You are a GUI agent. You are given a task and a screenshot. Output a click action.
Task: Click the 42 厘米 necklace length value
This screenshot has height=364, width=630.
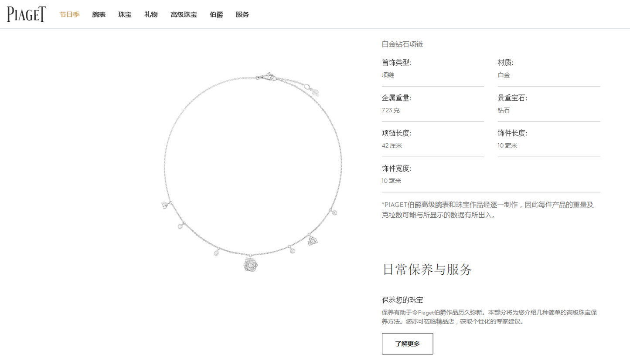(x=392, y=145)
